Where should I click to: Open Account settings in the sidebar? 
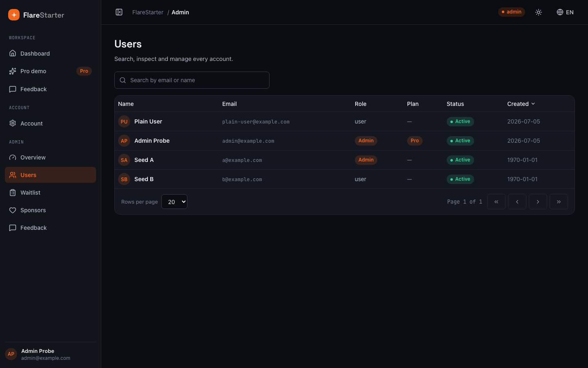(50, 123)
